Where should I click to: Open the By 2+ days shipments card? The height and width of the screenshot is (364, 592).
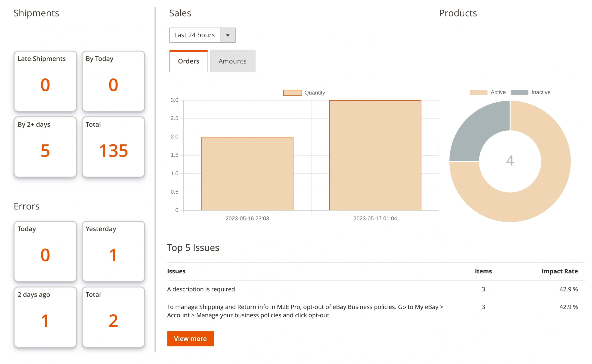click(x=45, y=147)
